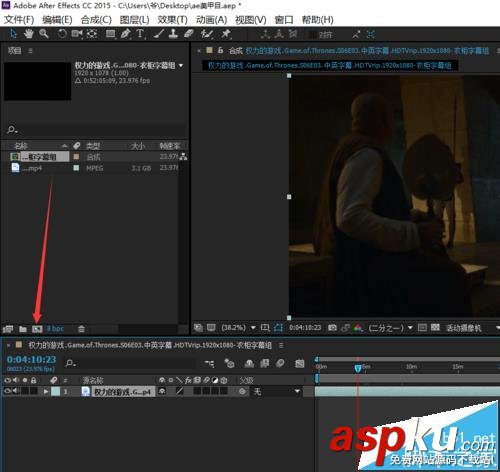Open search options in the timeline
The width and height of the screenshot is (500, 472).
coord(70,363)
